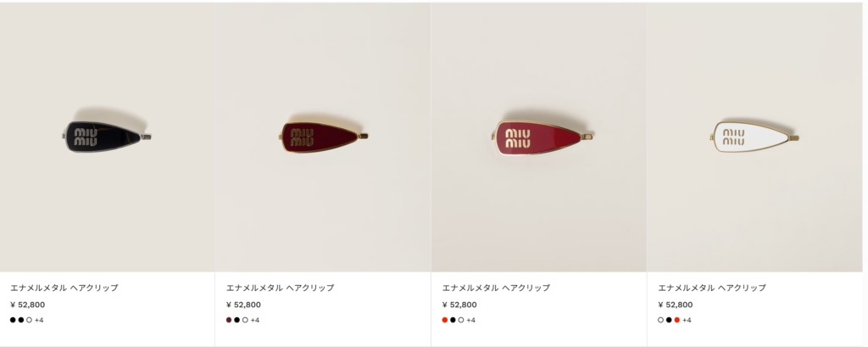Show +4 more colors for black clip

click(x=39, y=320)
